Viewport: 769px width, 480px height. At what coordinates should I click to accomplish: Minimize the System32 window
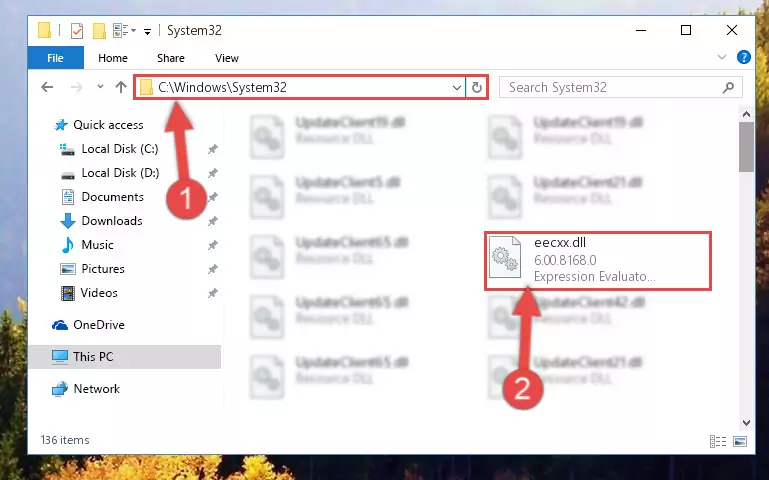click(641, 30)
